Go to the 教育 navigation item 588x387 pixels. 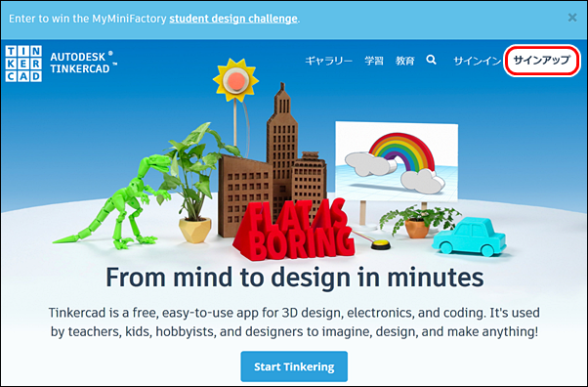coord(405,61)
